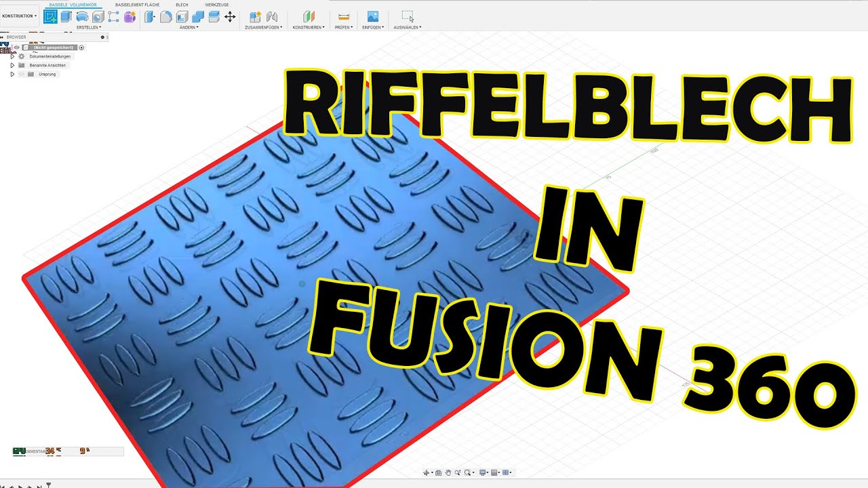Select the Combine tool icon

coord(198,16)
